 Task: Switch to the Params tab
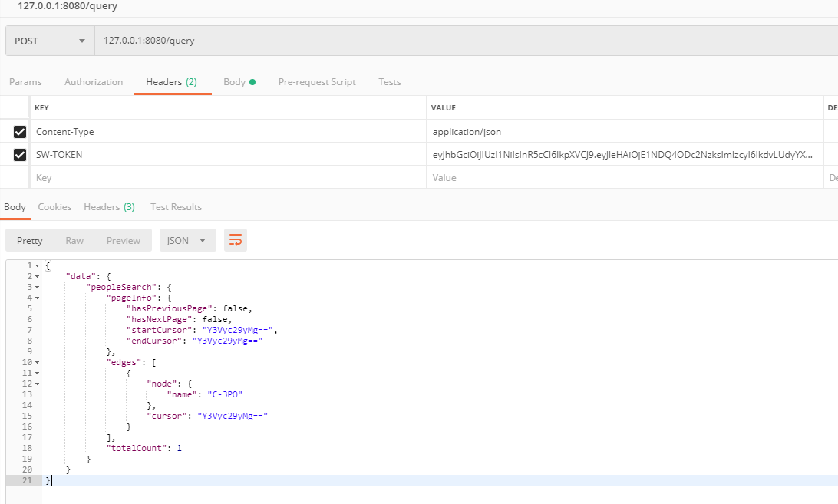[x=25, y=82]
